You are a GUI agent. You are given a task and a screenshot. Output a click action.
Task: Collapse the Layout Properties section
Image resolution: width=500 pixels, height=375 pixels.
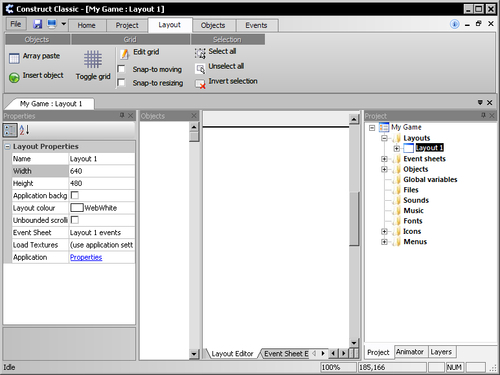pos(7,147)
